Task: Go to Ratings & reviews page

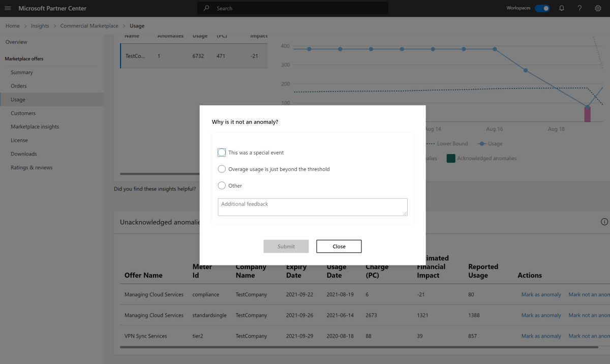Action: point(32,167)
